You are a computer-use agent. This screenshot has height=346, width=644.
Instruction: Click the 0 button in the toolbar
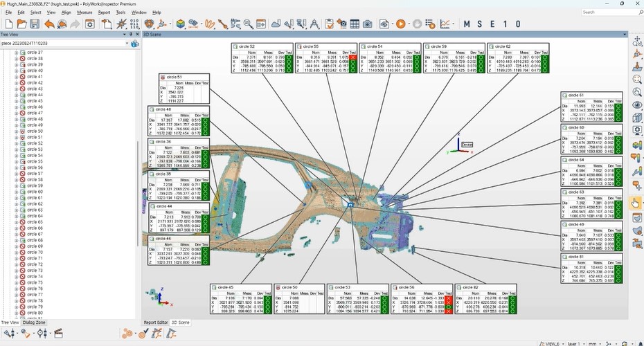(x=518, y=24)
